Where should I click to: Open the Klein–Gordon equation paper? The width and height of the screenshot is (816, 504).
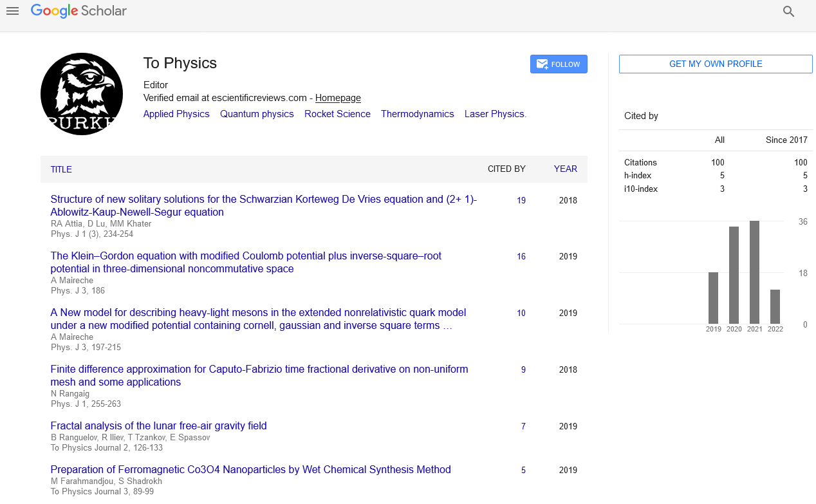click(246, 262)
